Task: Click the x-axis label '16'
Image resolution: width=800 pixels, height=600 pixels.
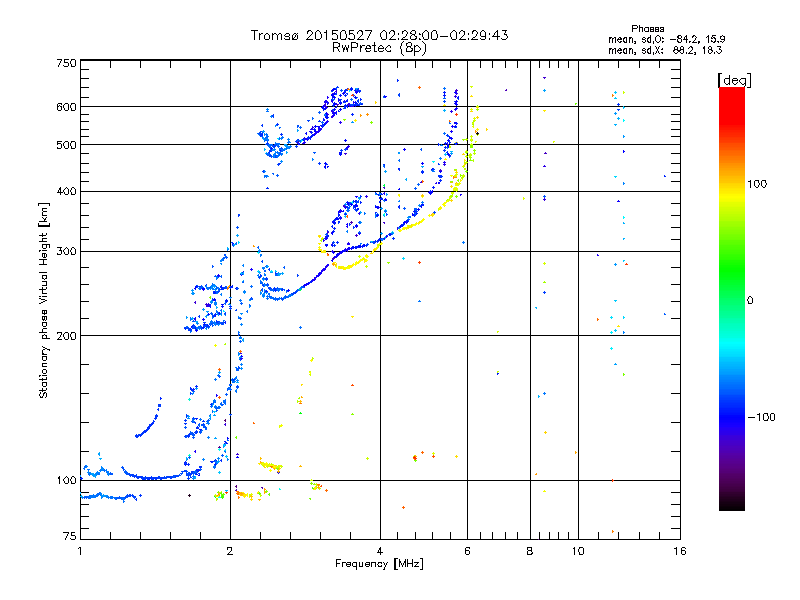Action: 680,551
